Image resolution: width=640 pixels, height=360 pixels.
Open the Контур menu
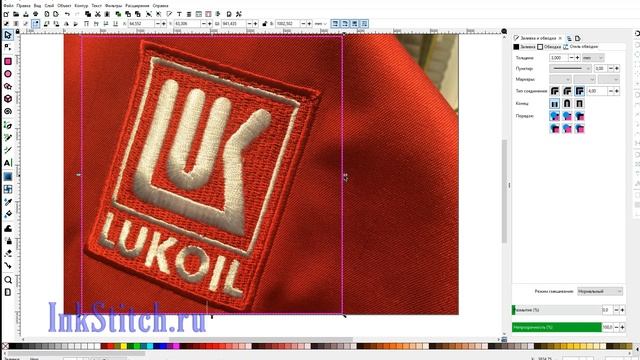(x=81, y=6)
